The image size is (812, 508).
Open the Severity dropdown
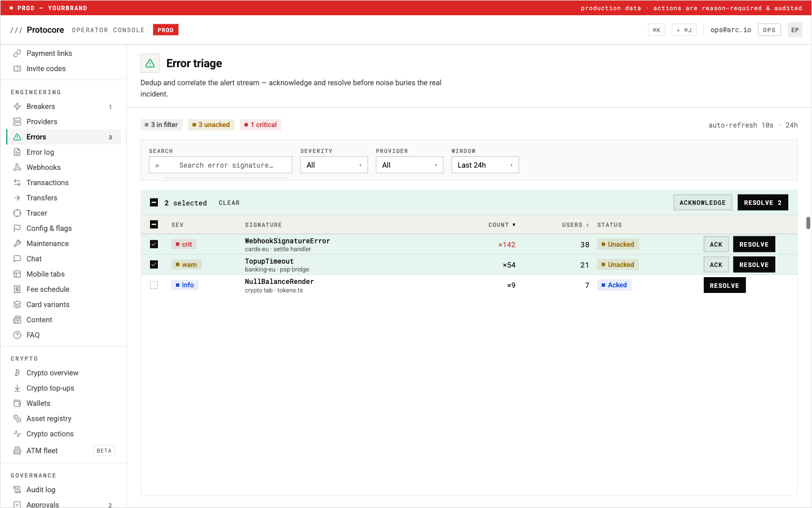pyautogui.click(x=334, y=165)
